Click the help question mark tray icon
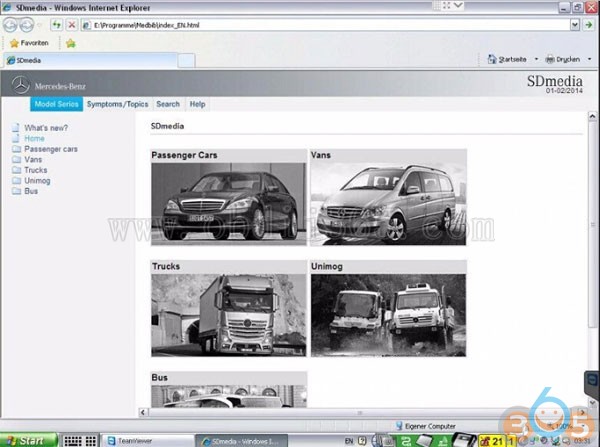Screen dimensions: 600x447 (x=362, y=441)
